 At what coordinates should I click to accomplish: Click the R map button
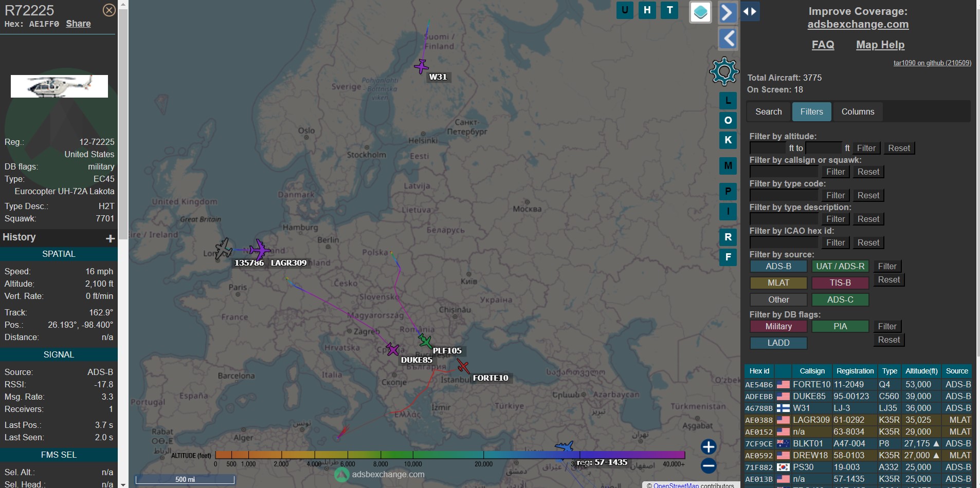click(728, 237)
